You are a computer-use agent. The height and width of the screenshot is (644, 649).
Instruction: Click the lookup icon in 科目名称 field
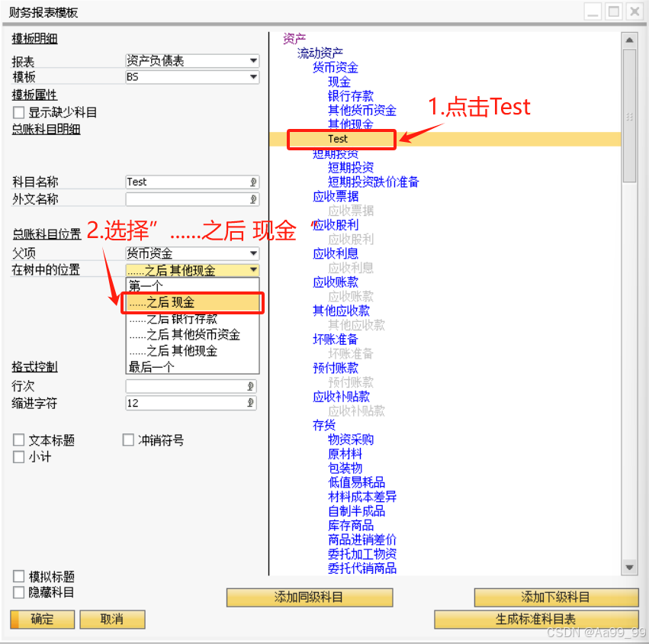tap(253, 182)
